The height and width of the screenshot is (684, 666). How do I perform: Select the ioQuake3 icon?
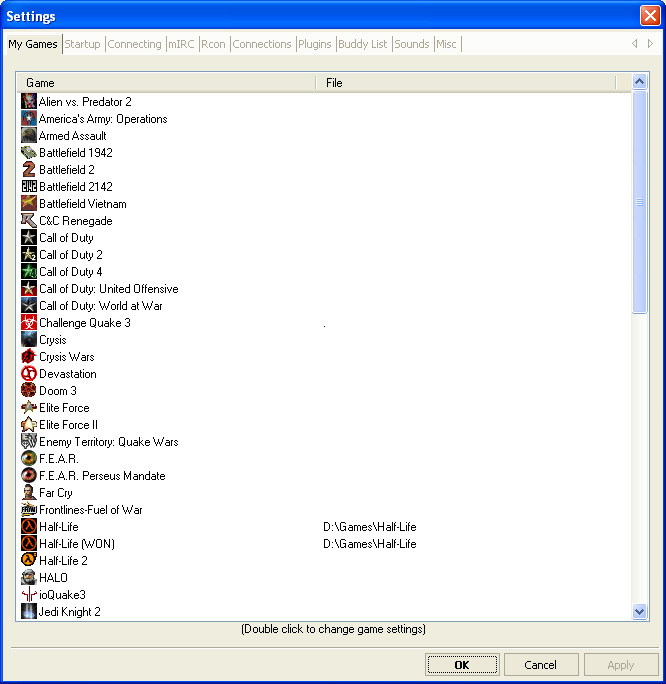click(29, 595)
